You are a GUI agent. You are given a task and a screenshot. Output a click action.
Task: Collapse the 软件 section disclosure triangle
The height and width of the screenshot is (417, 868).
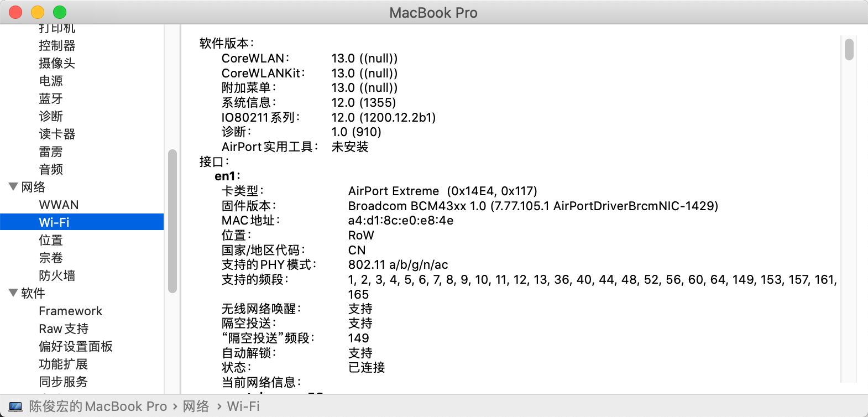point(13,293)
